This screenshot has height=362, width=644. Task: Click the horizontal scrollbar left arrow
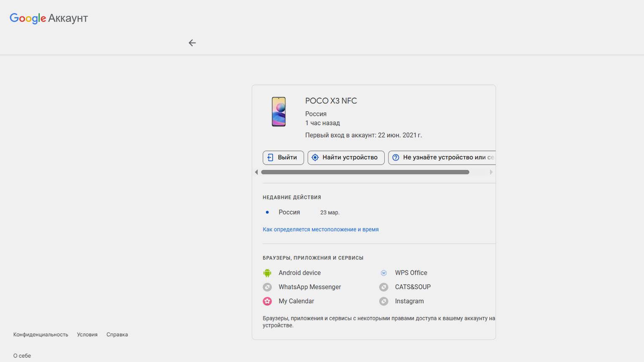256,172
